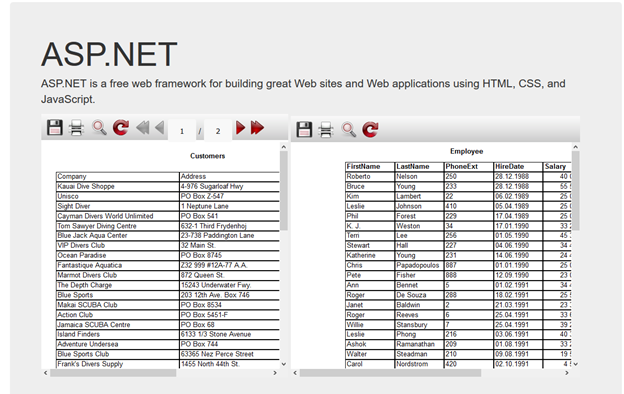Click the total pages box showing 2
The image size is (624, 394).
[218, 131]
